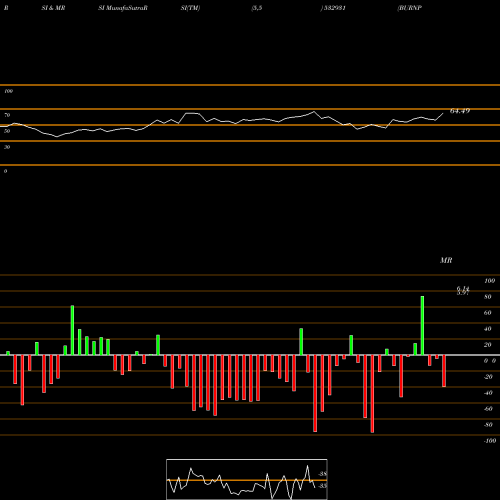Click the RSI axis label 70
The height and width of the screenshot is (500, 500).
coord(7,115)
